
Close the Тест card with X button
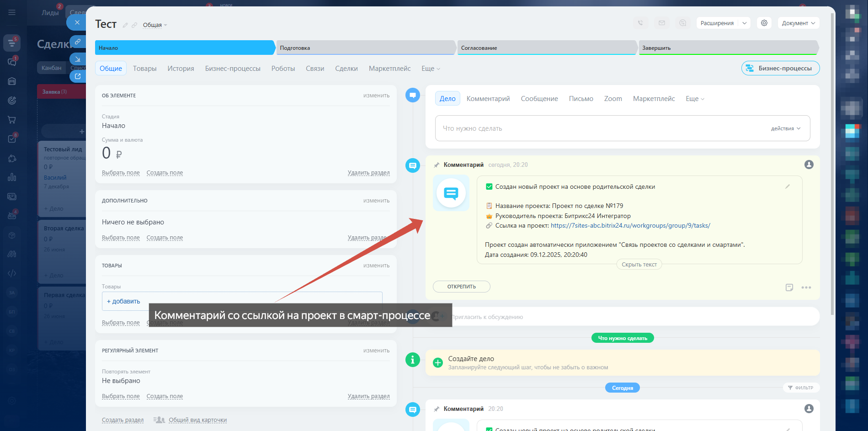(x=77, y=22)
